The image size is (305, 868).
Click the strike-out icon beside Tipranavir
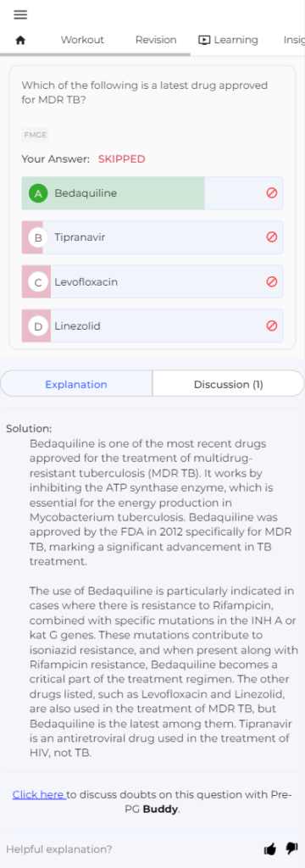[272, 237]
